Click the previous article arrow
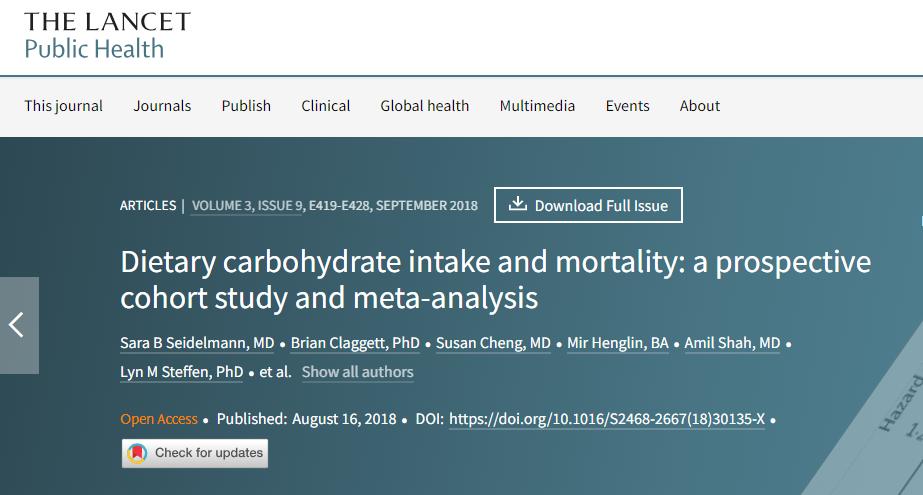 (18, 325)
